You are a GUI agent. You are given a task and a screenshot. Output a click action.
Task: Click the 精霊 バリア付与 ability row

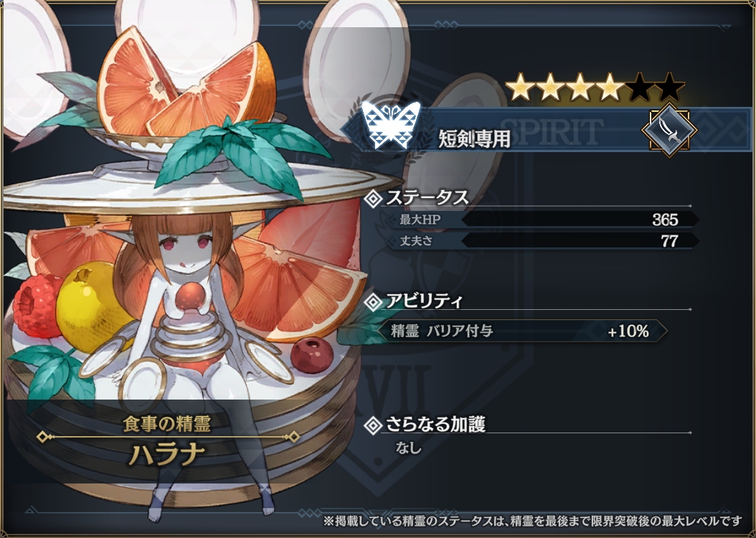click(522, 331)
